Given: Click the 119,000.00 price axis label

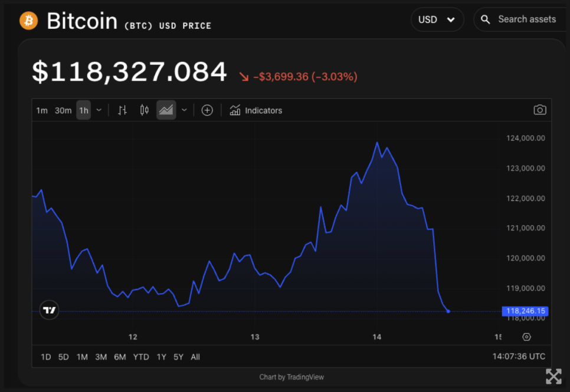Looking at the screenshot, I should click(526, 288).
